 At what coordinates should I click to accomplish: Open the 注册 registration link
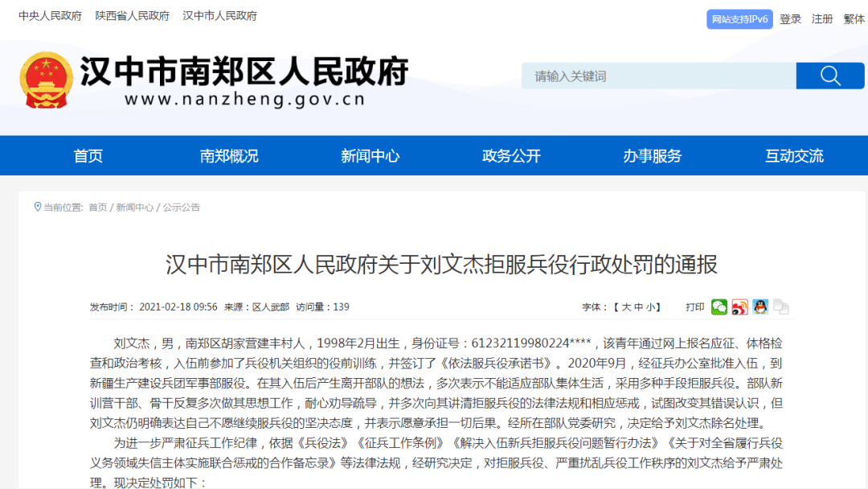pos(821,18)
